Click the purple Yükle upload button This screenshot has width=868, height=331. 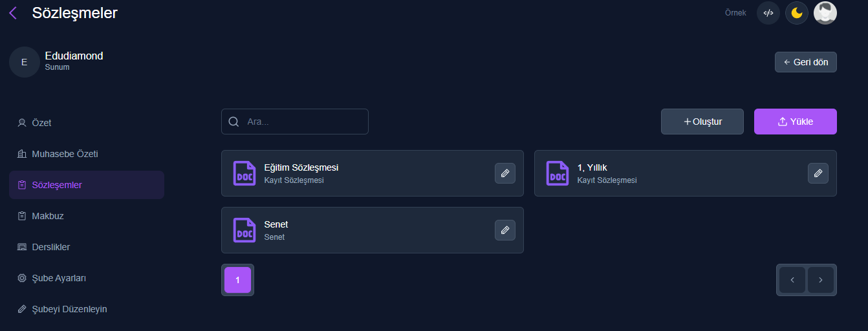pyautogui.click(x=796, y=122)
